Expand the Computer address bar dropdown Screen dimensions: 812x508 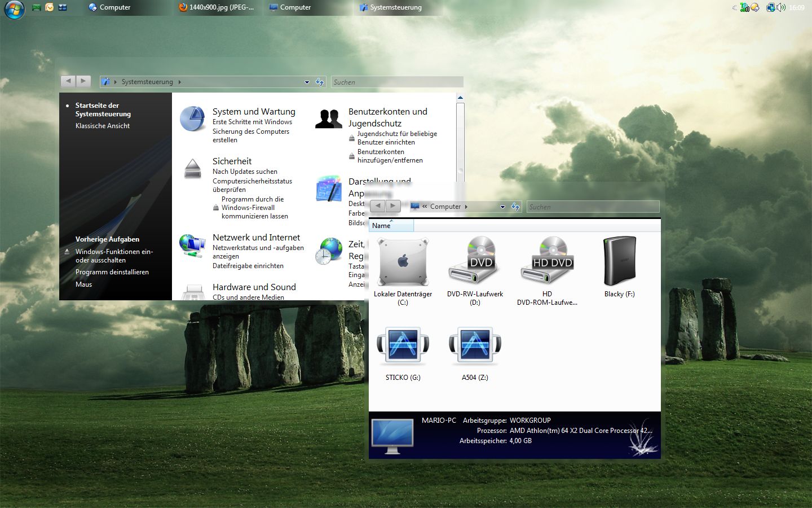pos(502,207)
